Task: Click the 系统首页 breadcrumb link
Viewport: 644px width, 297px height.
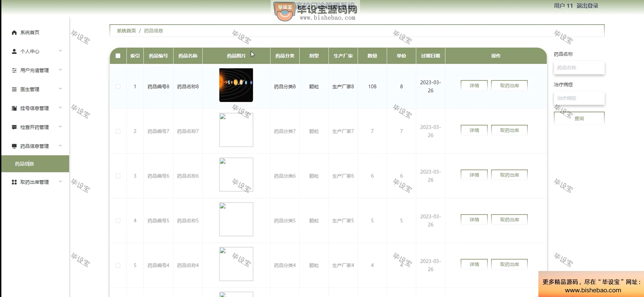Action: coord(126,31)
